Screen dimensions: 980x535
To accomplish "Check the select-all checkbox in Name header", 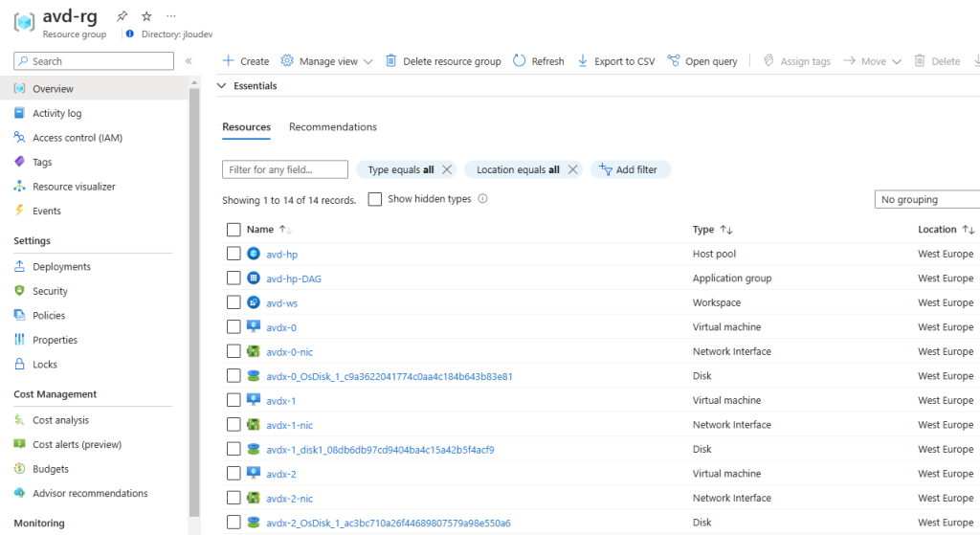I will click(234, 230).
